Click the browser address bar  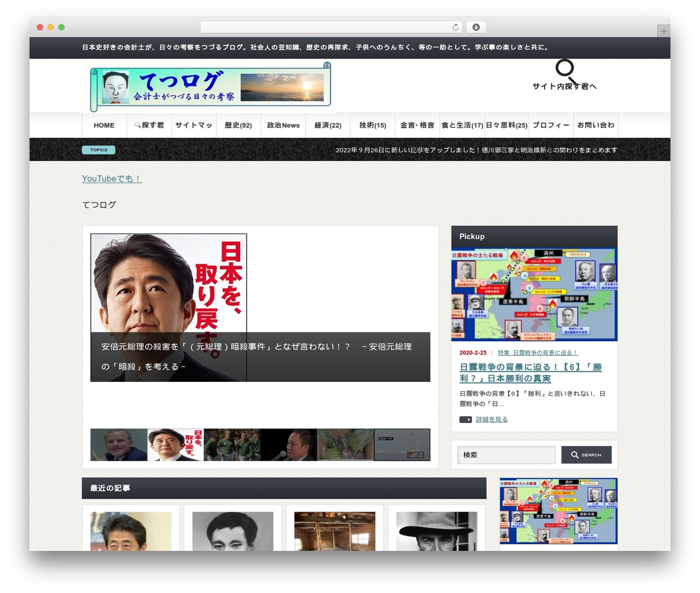(331, 27)
